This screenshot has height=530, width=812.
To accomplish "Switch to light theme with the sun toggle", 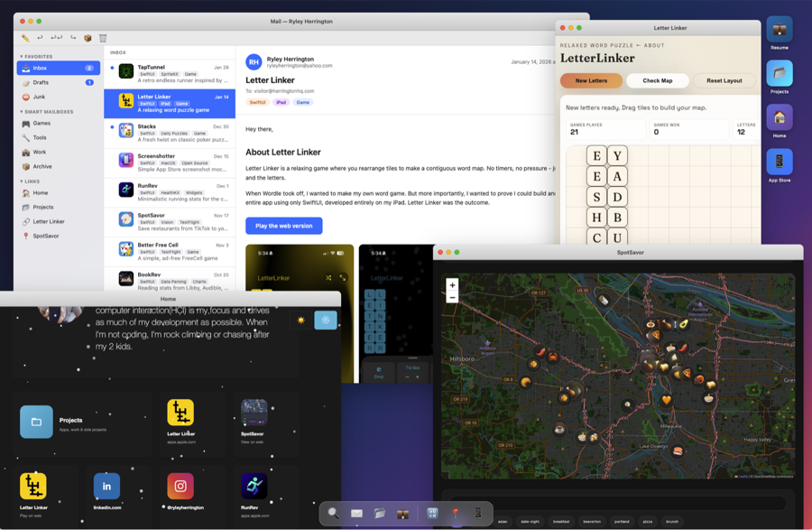I will click(300, 320).
